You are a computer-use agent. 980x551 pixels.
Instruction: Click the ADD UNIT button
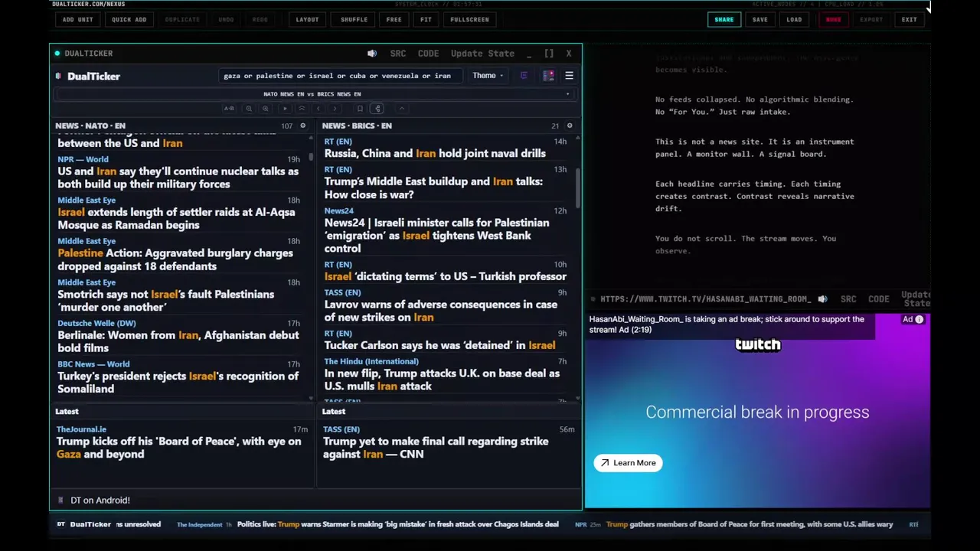click(77, 19)
